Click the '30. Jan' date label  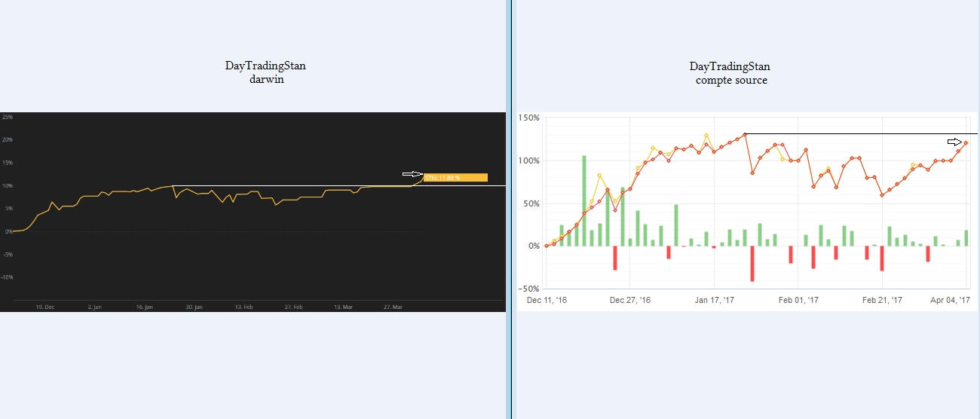[194, 307]
